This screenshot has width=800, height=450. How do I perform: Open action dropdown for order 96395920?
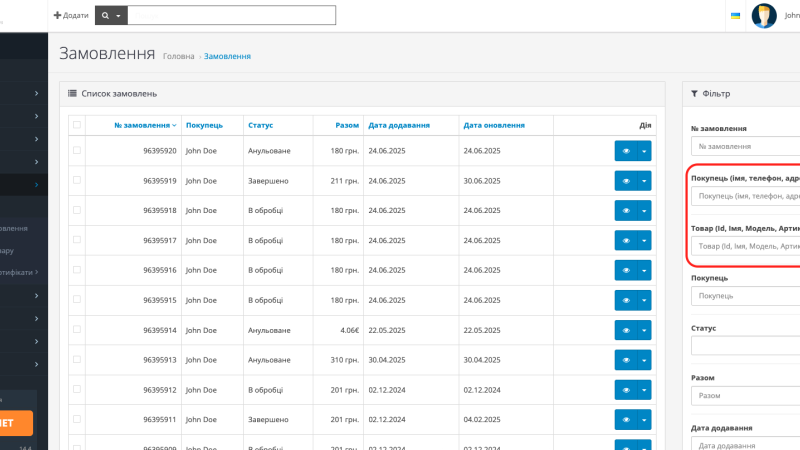pyautogui.click(x=644, y=151)
